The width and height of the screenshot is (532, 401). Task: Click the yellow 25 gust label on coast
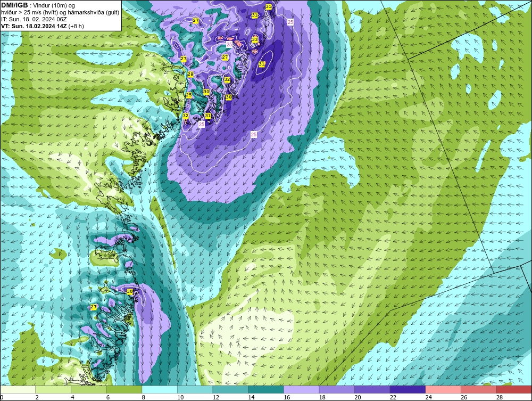tap(189, 95)
